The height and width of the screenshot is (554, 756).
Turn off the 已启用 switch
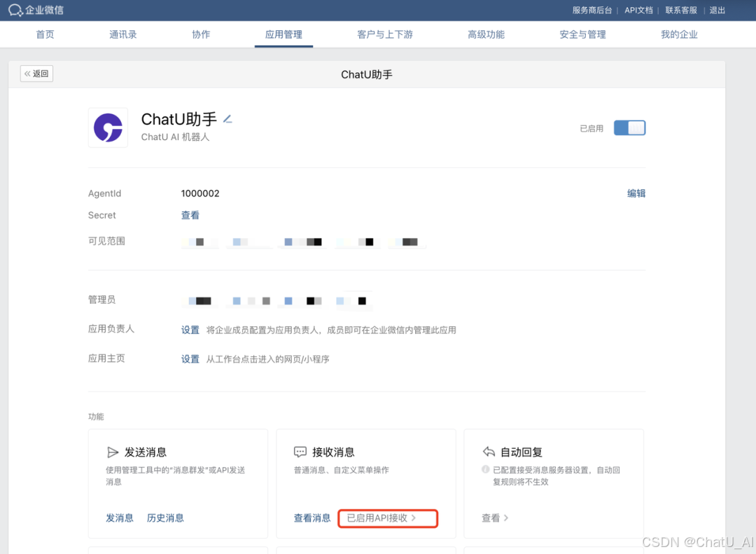click(x=629, y=128)
